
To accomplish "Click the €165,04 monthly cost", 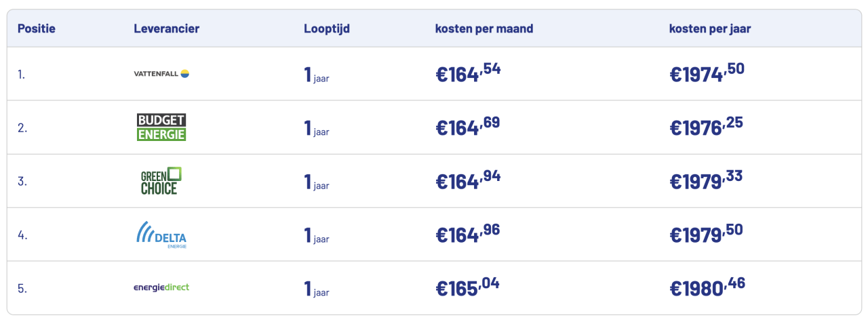I will coord(468,287).
